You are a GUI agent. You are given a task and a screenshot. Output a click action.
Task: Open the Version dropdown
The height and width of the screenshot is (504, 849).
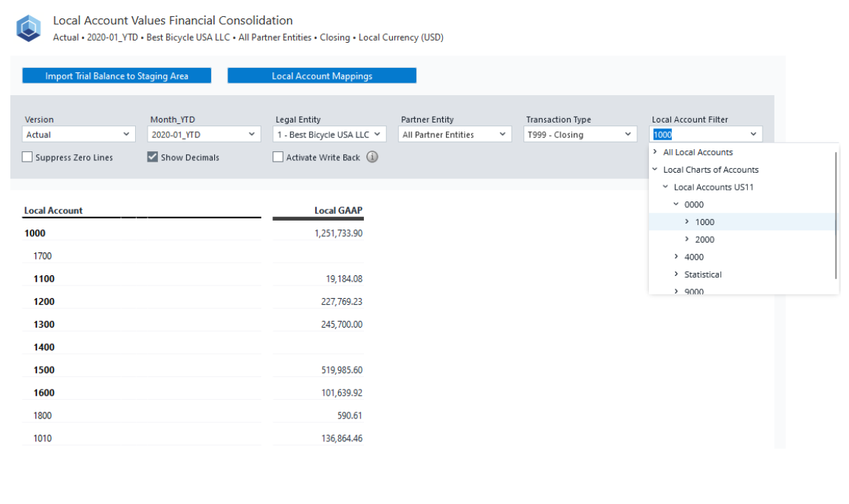click(78, 134)
